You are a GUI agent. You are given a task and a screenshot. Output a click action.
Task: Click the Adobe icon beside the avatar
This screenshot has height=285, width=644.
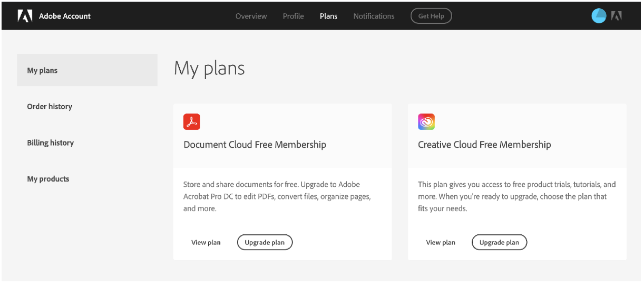click(616, 16)
